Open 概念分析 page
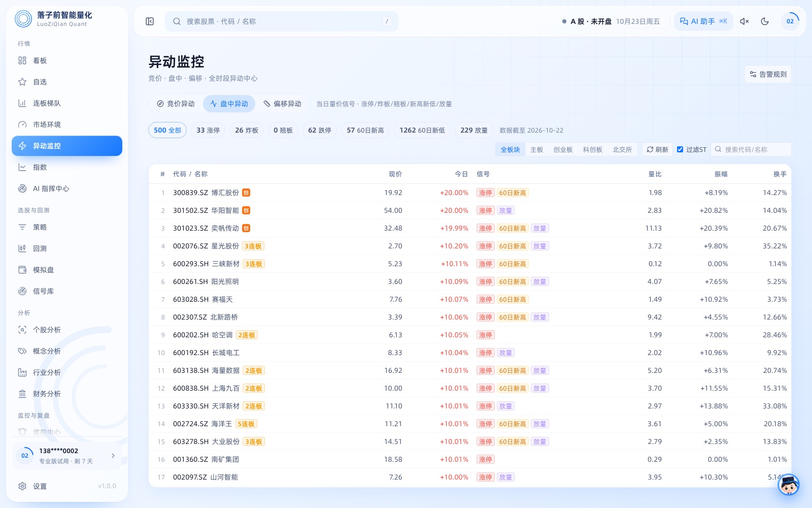812x508 pixels. tap(67, 351)
